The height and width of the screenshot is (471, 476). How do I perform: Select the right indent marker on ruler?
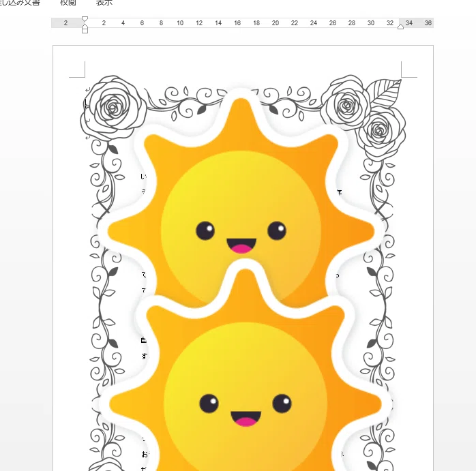[x=400, y=27]
